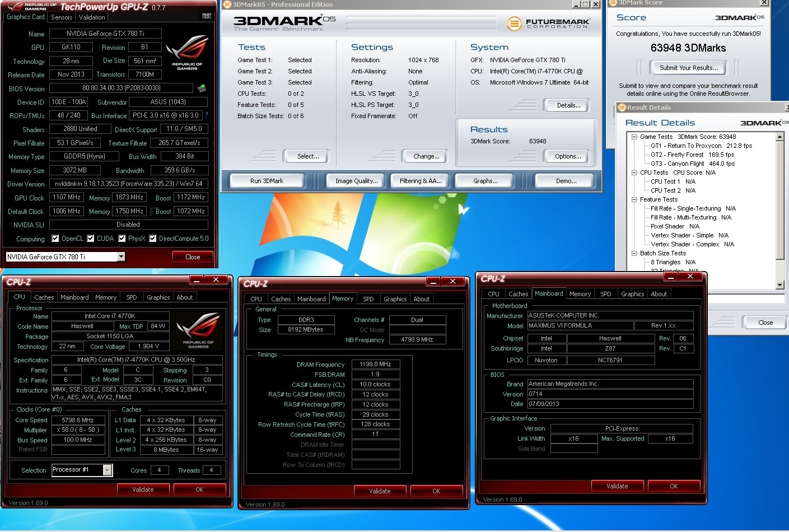Screen dimensions: 789x532
Task: Click the Futuremark Corporation logo
Action: point(548,24)
